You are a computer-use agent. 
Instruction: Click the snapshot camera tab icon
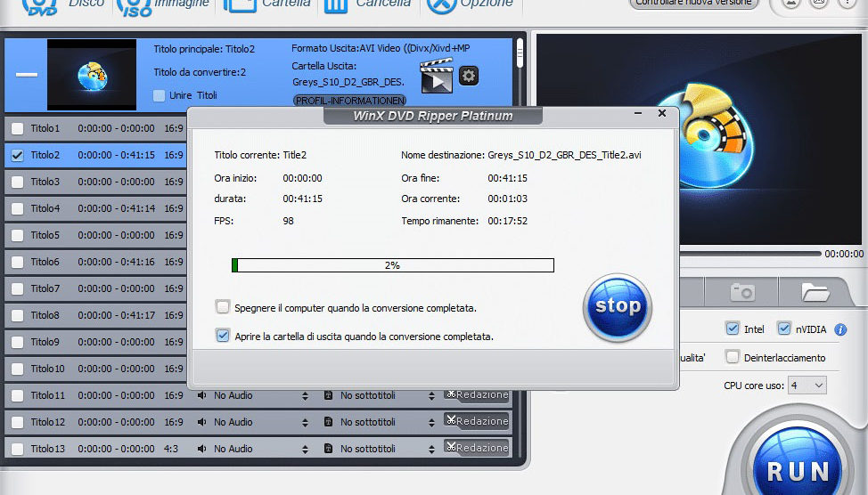click(741, 291)
